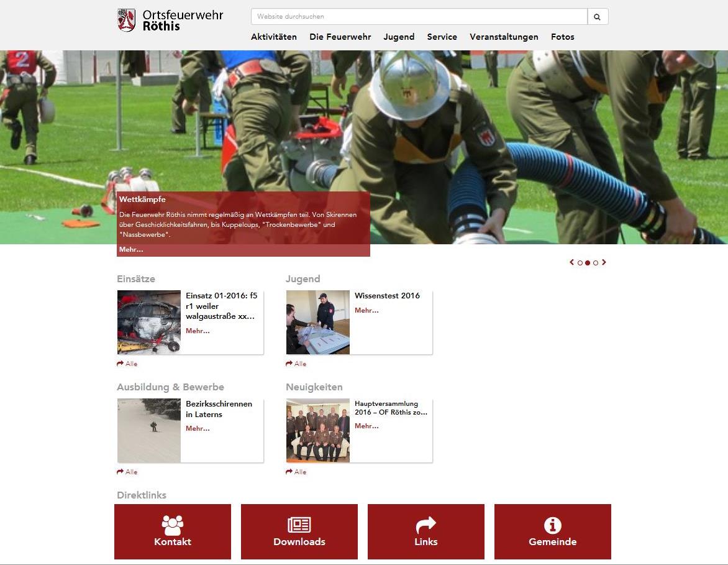Open the burnt car Einsatz thumbnail
The height and width of the screenshot is (565, 728).
point(149,323)
